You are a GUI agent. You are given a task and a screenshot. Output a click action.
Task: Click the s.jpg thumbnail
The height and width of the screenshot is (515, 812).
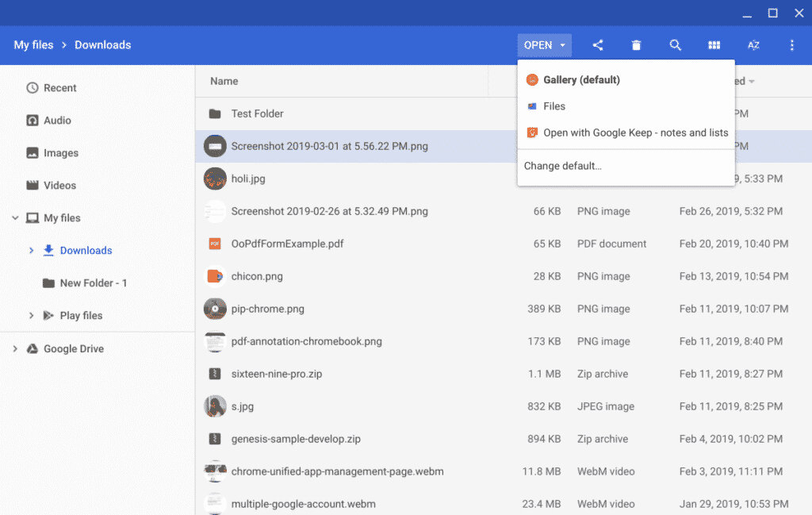215,406
